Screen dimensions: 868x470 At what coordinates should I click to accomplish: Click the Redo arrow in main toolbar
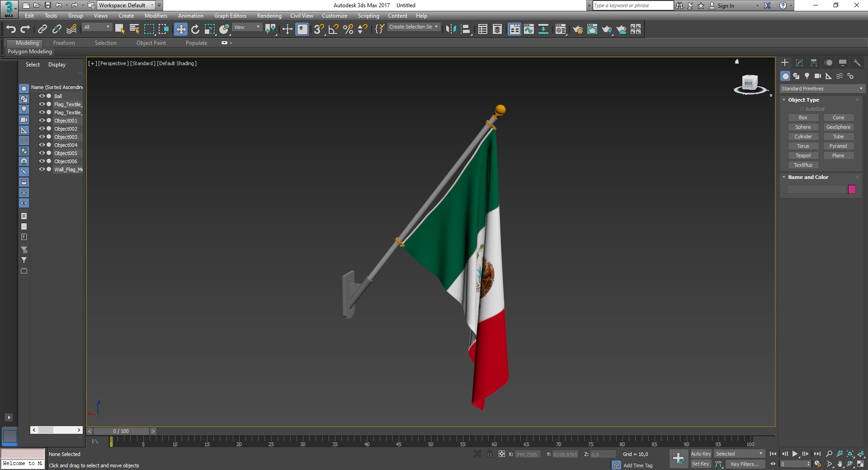pos(25,29)
